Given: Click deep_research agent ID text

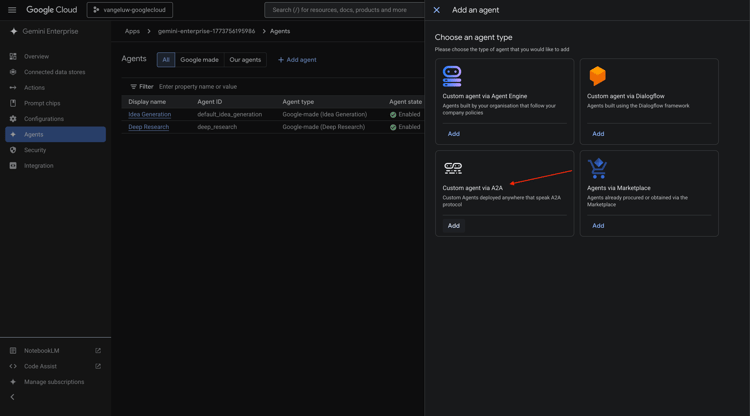Looking at the screenshot, I should click(x=217, y=127).
